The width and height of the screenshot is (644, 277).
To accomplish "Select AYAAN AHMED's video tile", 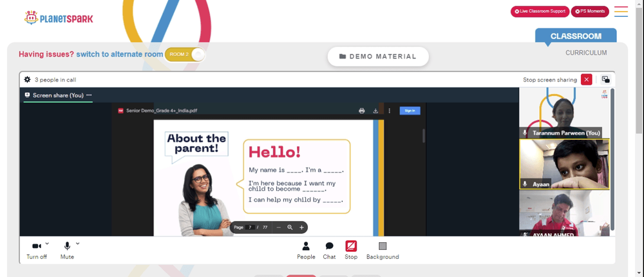I will click(564, 213).
